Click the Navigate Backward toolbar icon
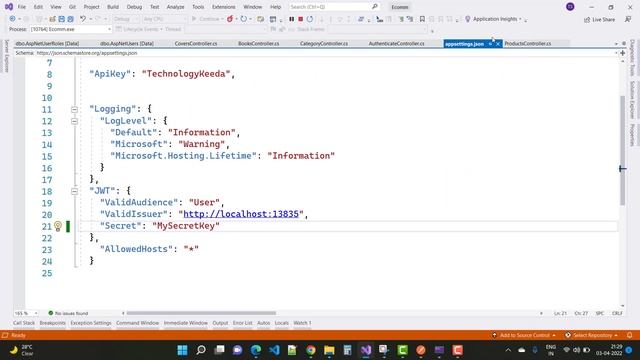Viewport: 640px width, 360px height. (x=12, y=19)
